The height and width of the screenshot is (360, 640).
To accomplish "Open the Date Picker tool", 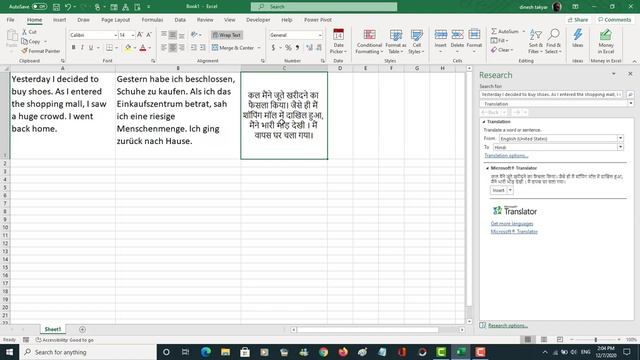I will tap(338, 41).
